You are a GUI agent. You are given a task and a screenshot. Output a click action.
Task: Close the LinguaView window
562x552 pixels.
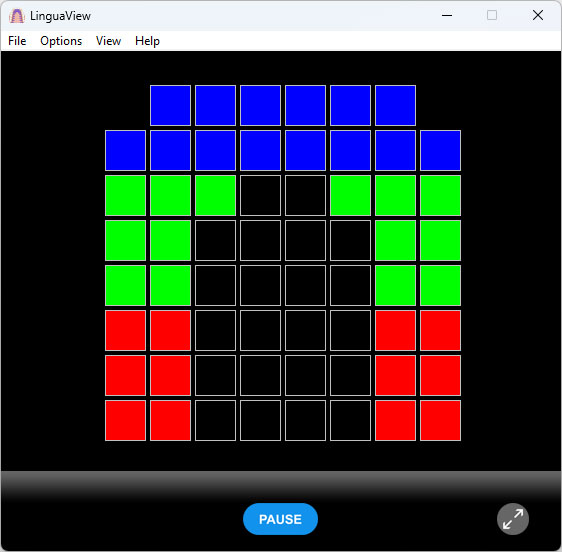click(x=538, y=15)
